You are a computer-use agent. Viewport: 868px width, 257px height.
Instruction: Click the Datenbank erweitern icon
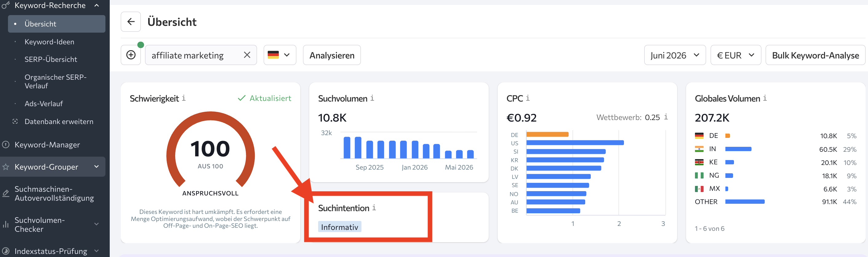point(15,121)
